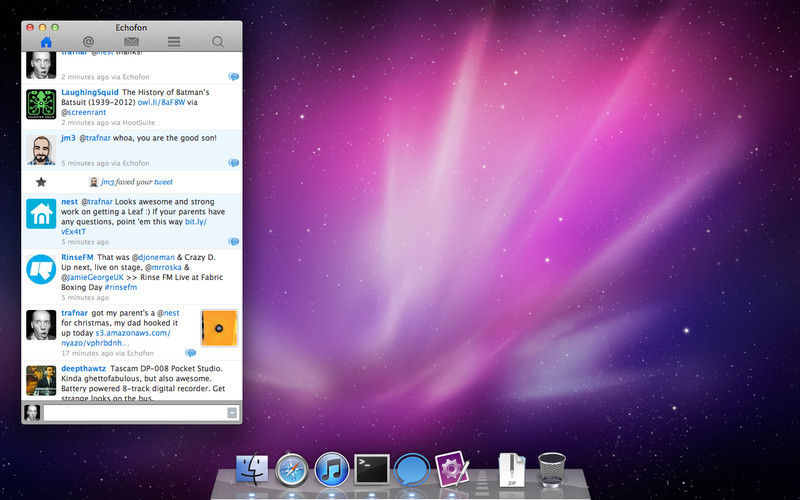Open Terminal from the Dock
This screenshot has width=800, height=500.
[372, 469]
